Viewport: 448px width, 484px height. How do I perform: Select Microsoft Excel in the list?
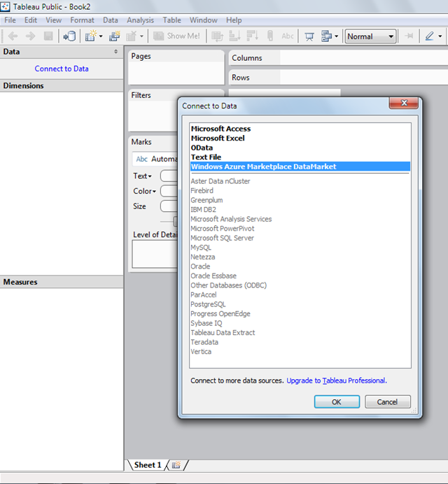pyautogui.click(x=300, y=138)
